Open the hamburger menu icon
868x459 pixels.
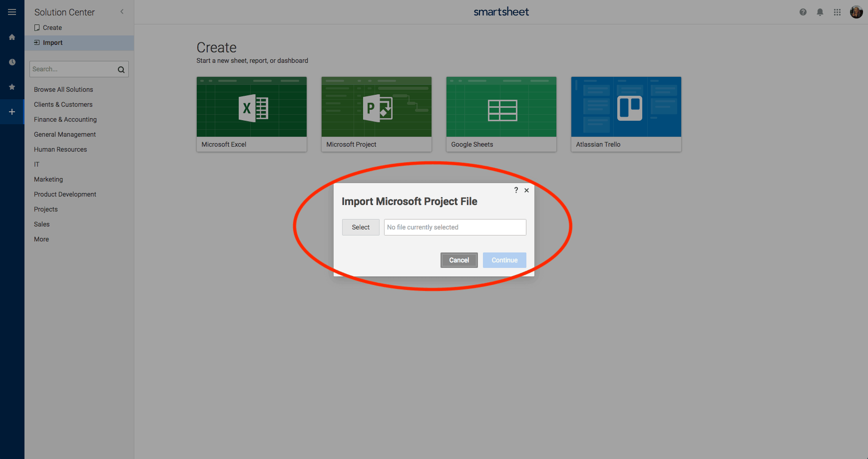pyautogui.click(x=12, y=12)
